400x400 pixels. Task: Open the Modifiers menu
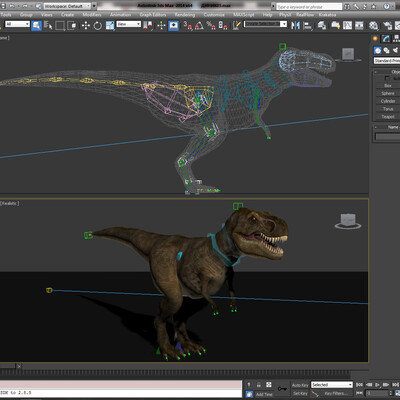coord(92,15)
